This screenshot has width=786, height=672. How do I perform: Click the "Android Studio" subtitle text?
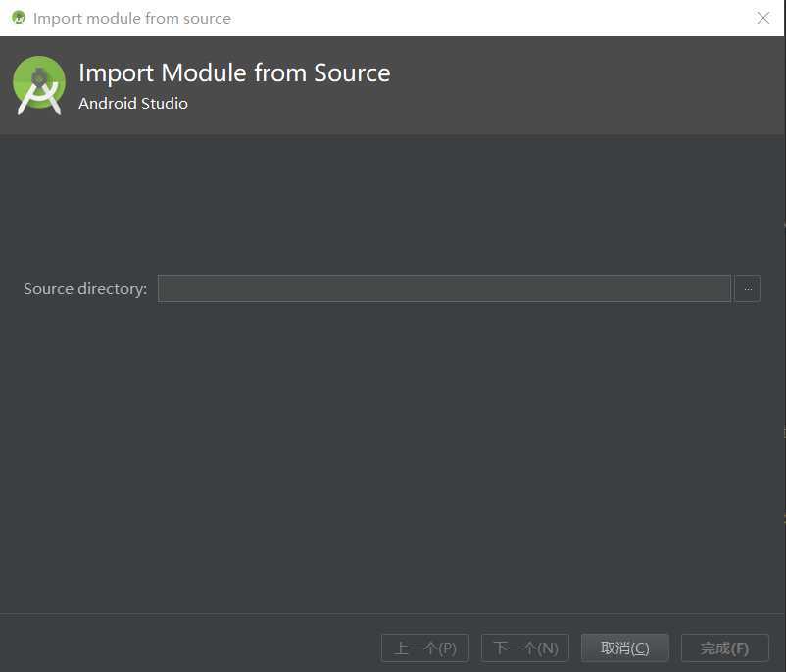(133, 103)
